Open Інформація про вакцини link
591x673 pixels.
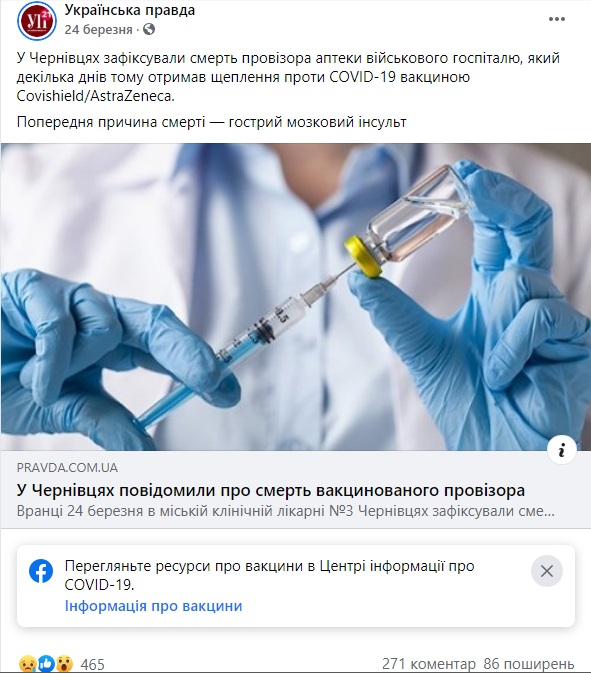(x=154, y=606)
